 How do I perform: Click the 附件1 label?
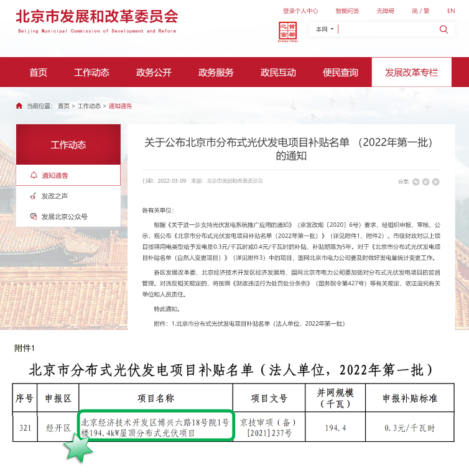(x=25, y=348)
